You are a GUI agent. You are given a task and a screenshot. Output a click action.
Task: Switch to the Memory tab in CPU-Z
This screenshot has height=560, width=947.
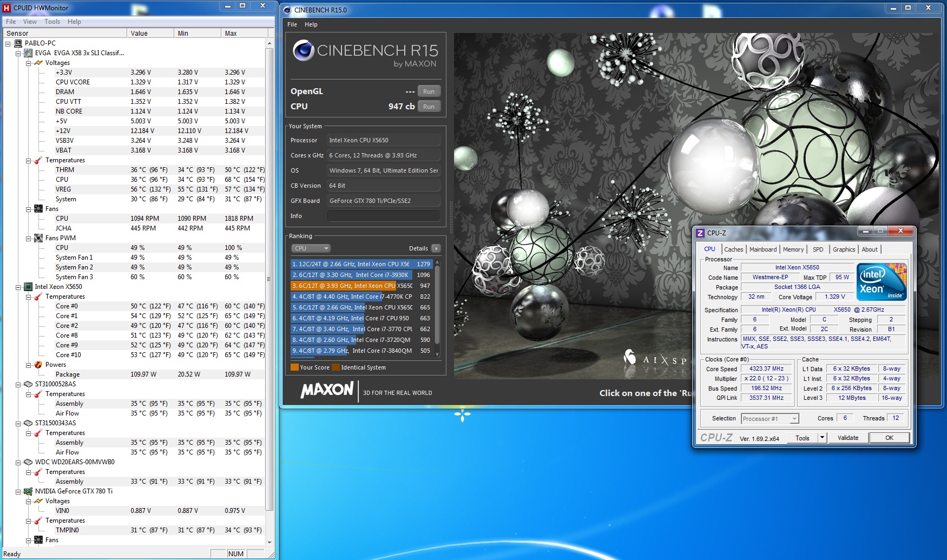point(793,249)
